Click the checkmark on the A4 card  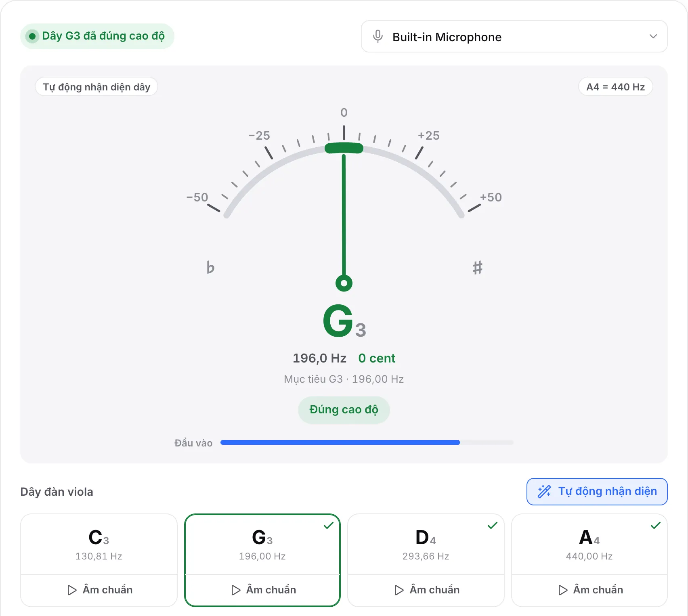656,525
